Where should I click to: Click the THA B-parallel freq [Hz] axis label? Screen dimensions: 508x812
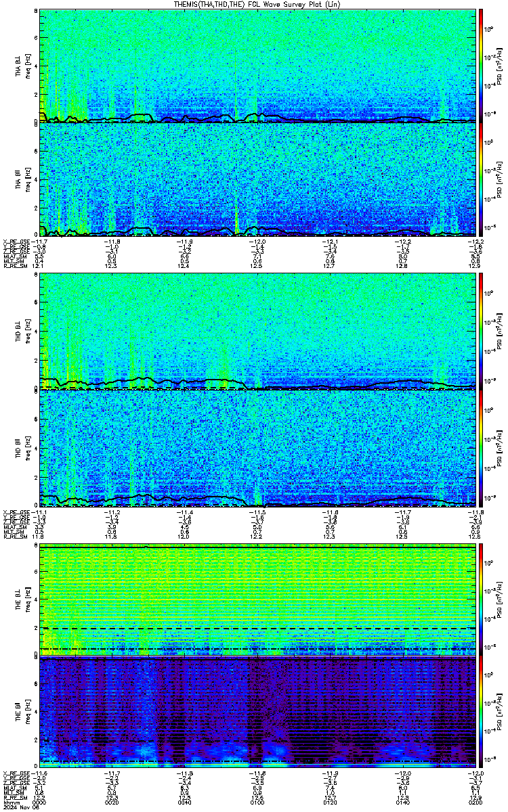pyautogui.click(x=27, y=179)
